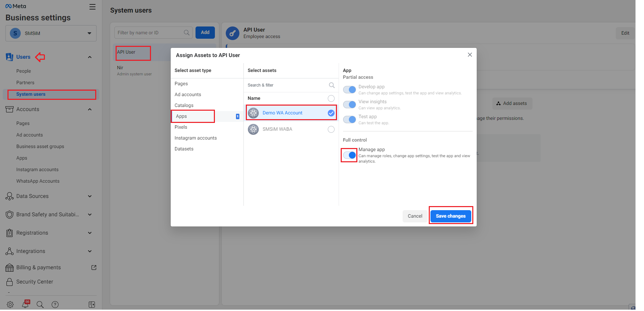644x311 pixels.
Task: Click the Integrations icon
Action: (x=10, y=251)
